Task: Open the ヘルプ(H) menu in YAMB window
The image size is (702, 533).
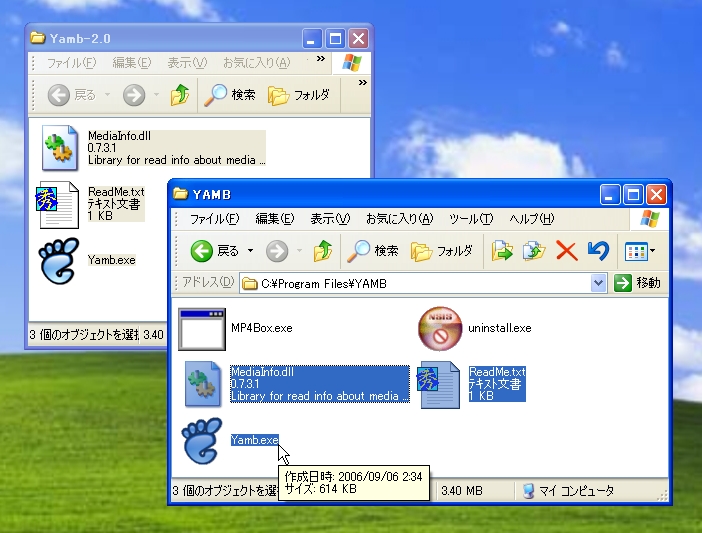Action: (x=531, y=219)
